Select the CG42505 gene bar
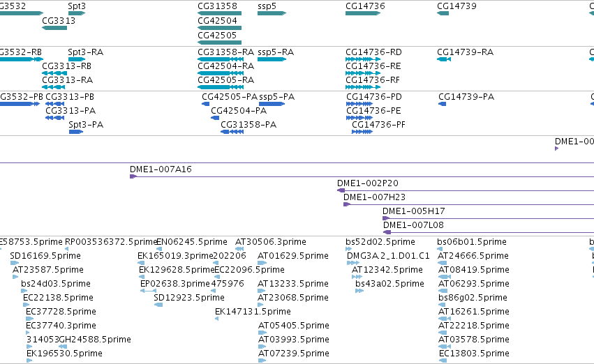594x364 pixels. [x=219, y=43]
